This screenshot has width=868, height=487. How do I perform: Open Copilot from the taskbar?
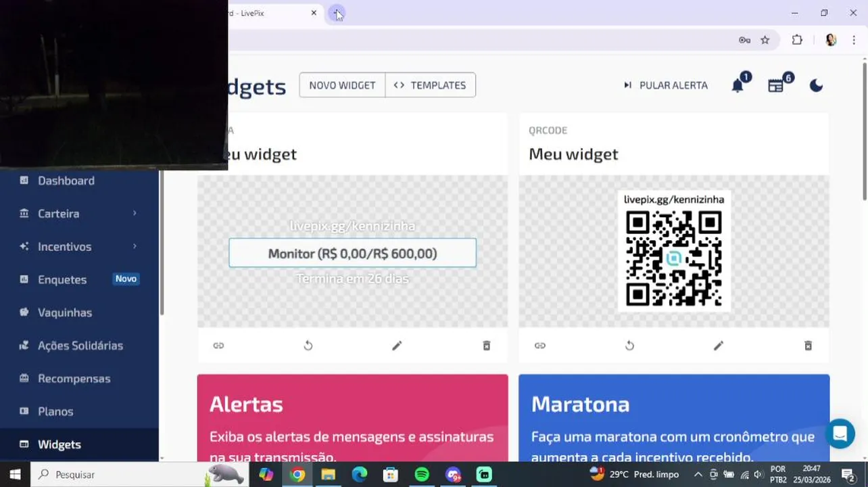pyautogui.click(x=266, y=475)
